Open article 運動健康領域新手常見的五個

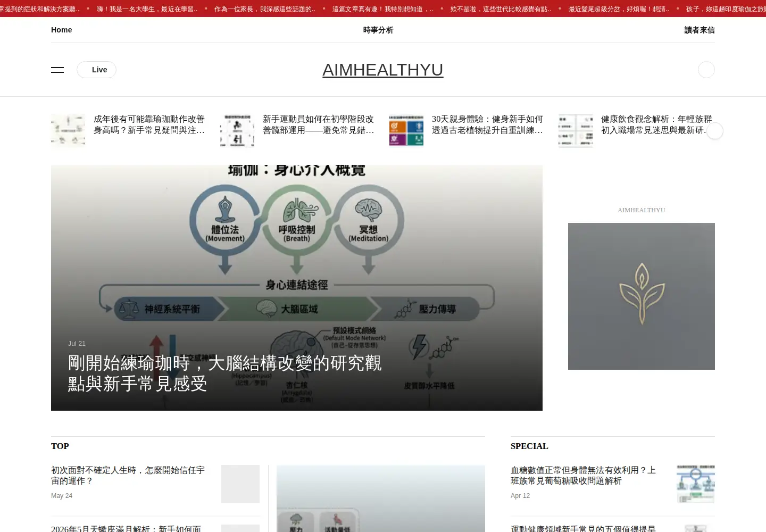(x=583, y=528)
